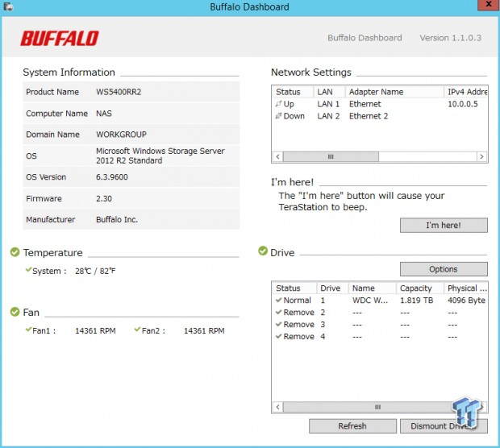The width and height of the screenshot is (500, 448).
Task: Close the Buffalo Dashboard window
Action: click(x=489, y=5)
